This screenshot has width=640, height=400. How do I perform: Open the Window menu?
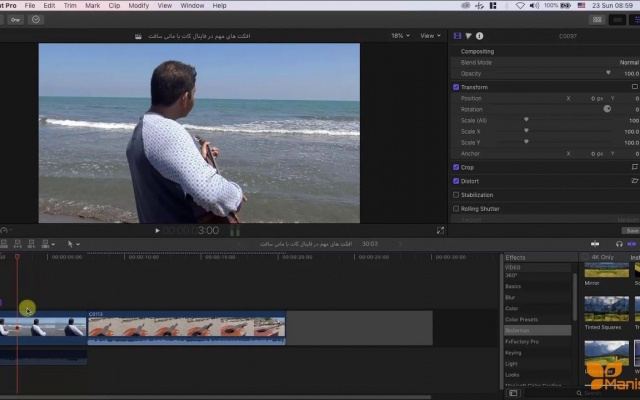coord(192,6)
